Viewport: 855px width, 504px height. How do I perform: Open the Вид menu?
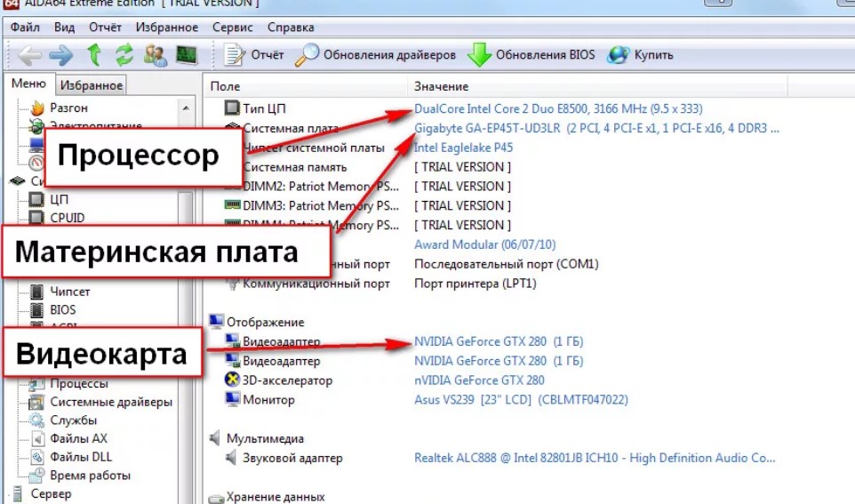pyautogui.click(x=64, y=28)
